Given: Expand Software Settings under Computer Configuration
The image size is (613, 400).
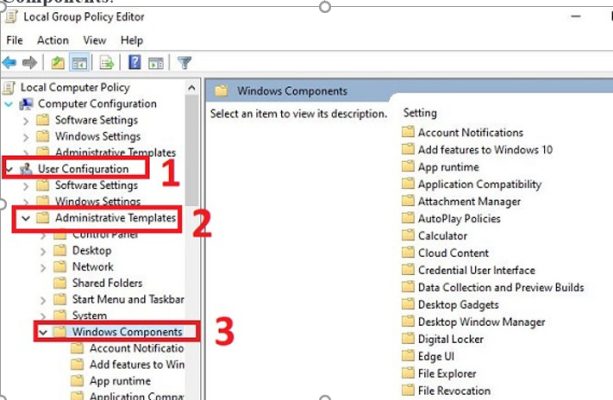Looking at the screenshot, I should click(x=26, y=121).
